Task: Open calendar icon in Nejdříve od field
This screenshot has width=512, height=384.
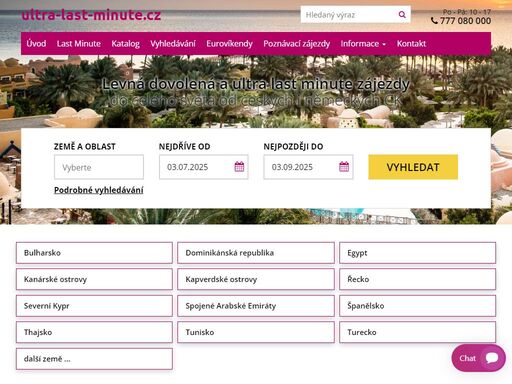Action: [239, 167]
